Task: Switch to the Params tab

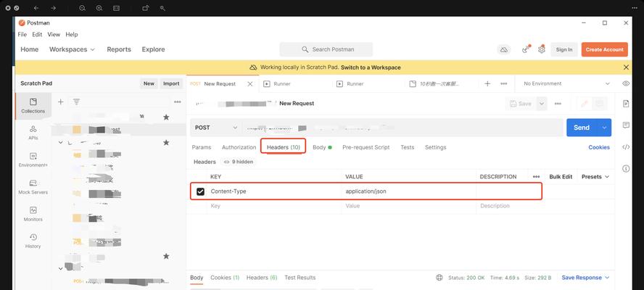Action: tap(202, 147)
